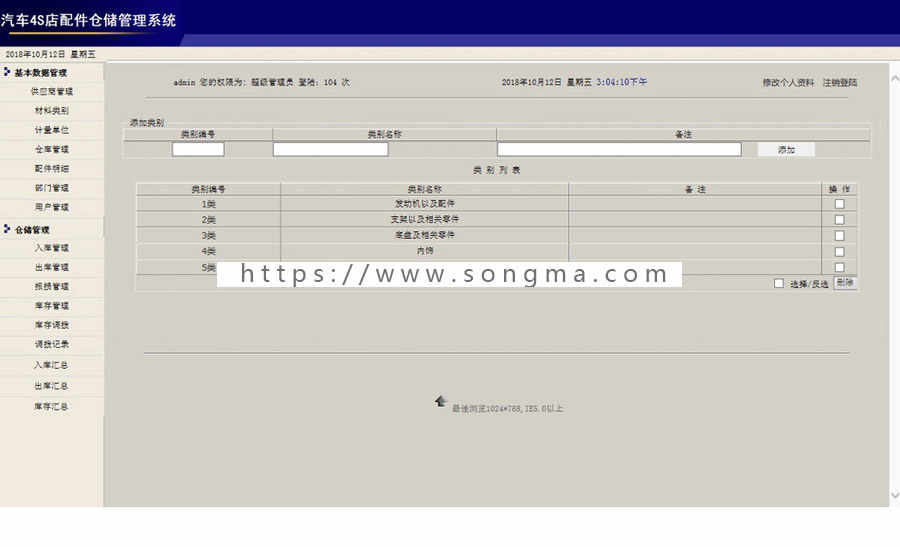Viewport: 900px width, 547px height.
Task: Check the checkbox in the 1类 row
Action: click(x=839, y=204)
